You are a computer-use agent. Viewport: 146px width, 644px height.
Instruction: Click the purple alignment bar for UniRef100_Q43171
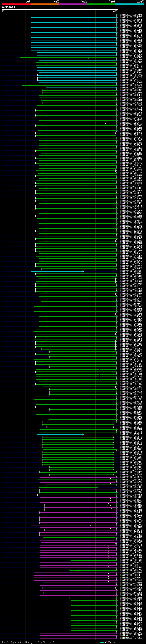(x=79, y=477)
